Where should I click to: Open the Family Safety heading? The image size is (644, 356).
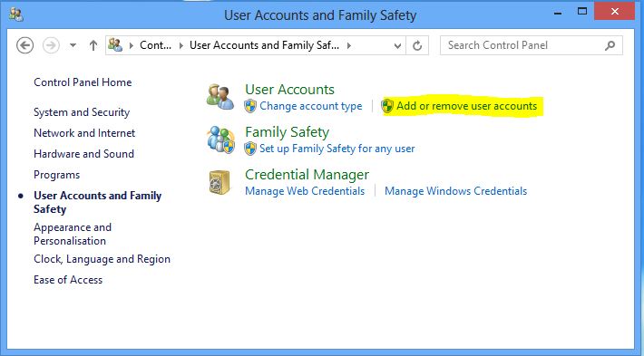click(x=288, y=132)
